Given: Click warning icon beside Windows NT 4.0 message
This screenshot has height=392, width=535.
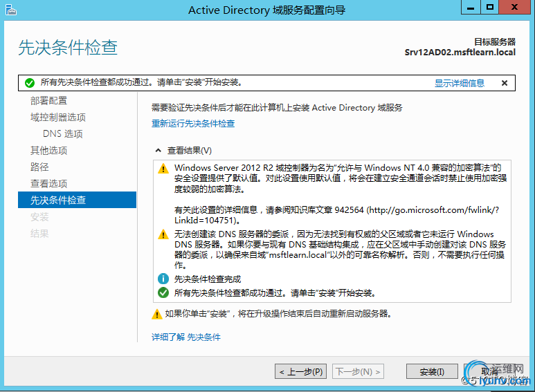Looking at the screenshot, I should coord(163,168).
